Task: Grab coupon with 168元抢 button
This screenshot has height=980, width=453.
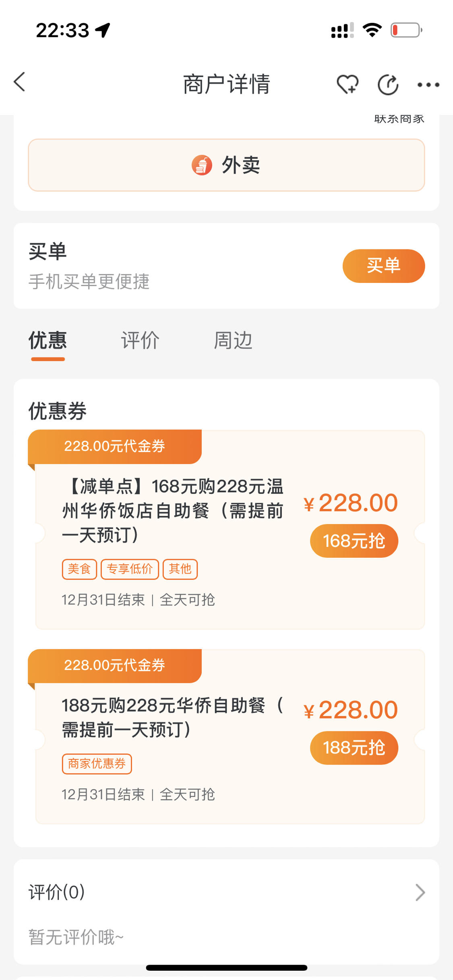Action: click(x=354, y=541)
